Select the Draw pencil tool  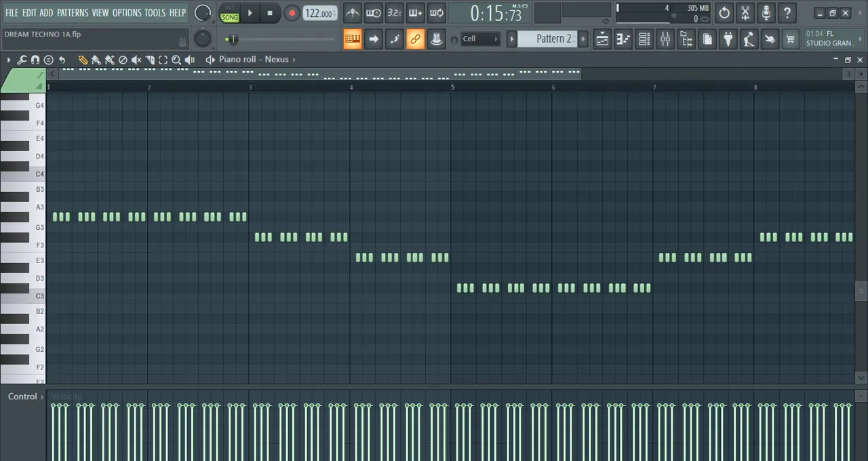[x=83, y=60]
